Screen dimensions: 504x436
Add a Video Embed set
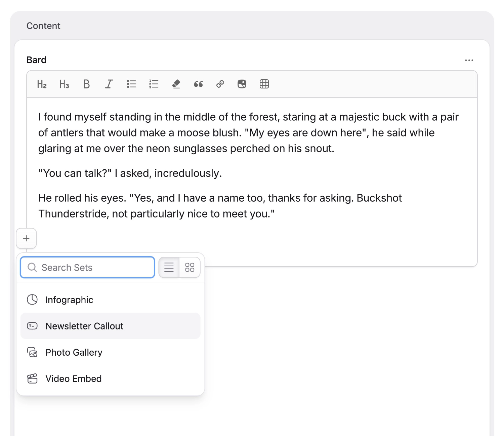(x=73, y=379)
